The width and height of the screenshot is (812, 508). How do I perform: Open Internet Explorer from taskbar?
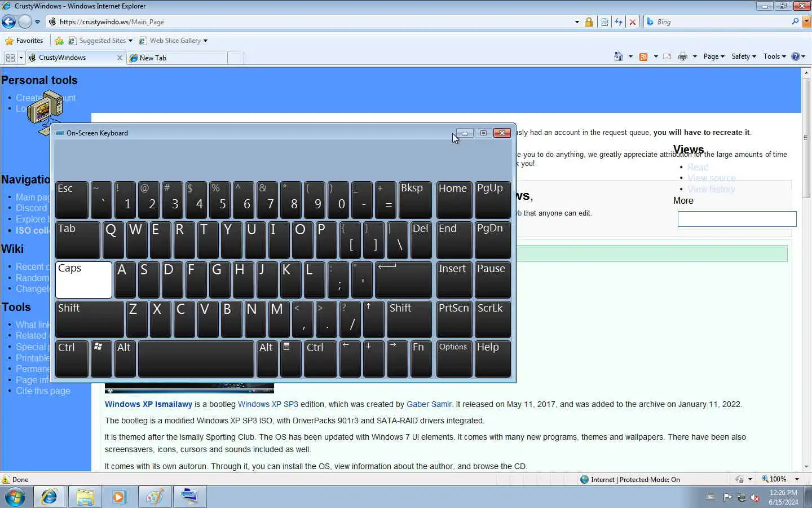(49, 497)
